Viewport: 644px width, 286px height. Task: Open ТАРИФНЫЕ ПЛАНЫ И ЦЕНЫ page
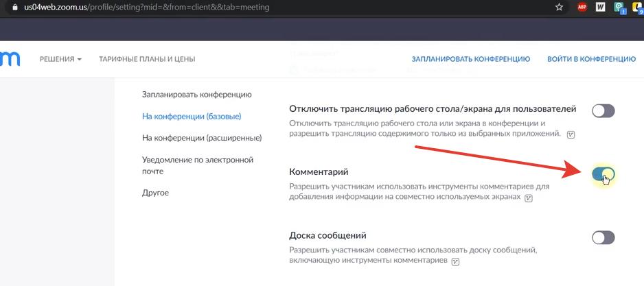147,59
